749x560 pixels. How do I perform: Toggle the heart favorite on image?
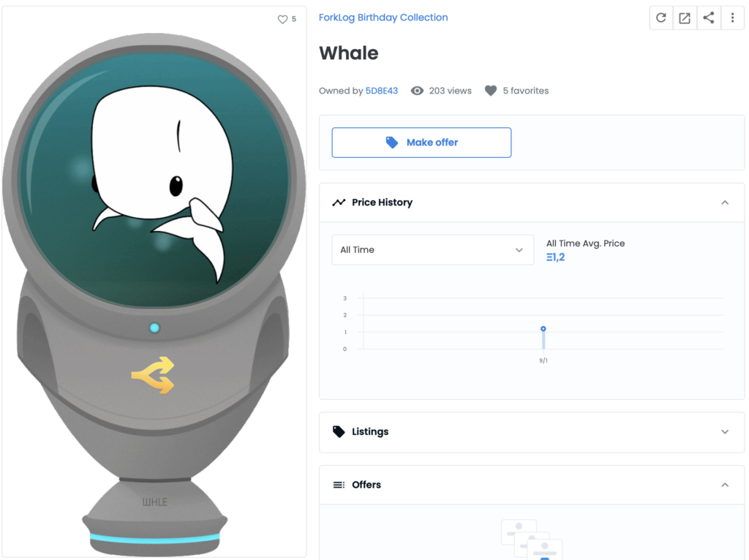click(282, 20)
